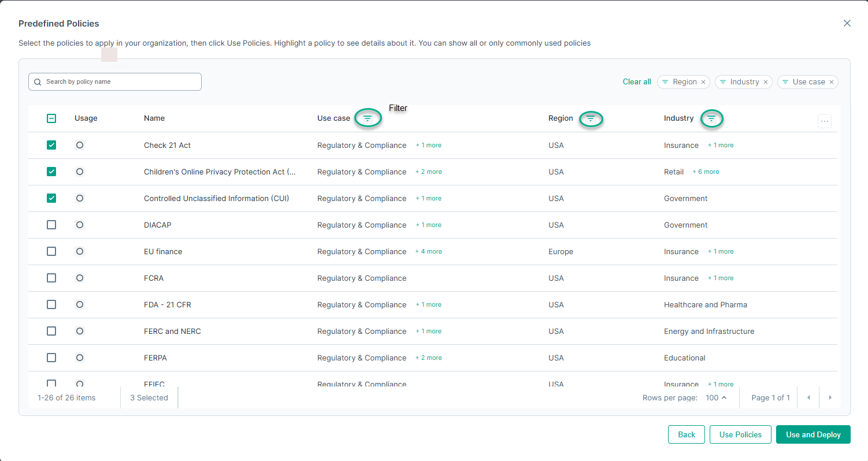Image resolution: width=868 pixels, height=461 pixels.
Task: Remove the Region filter chip
Action: tap(703, 82)
